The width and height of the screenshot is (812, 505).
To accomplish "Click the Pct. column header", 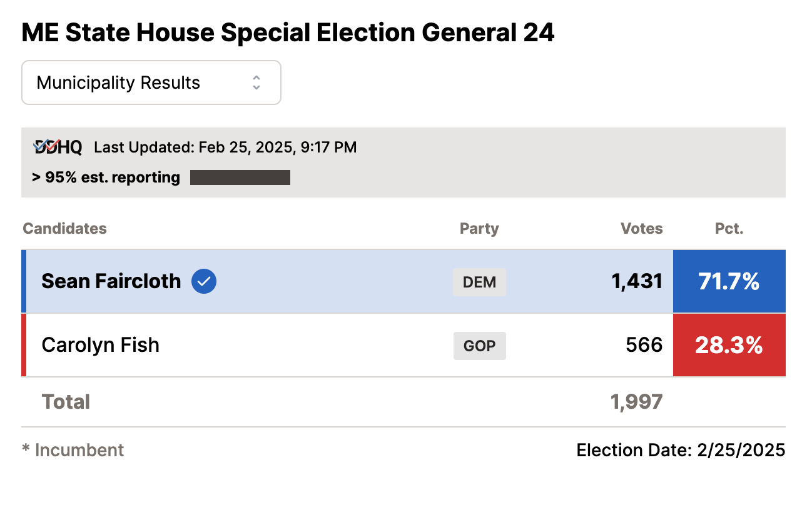I will (x=729, y=228).
